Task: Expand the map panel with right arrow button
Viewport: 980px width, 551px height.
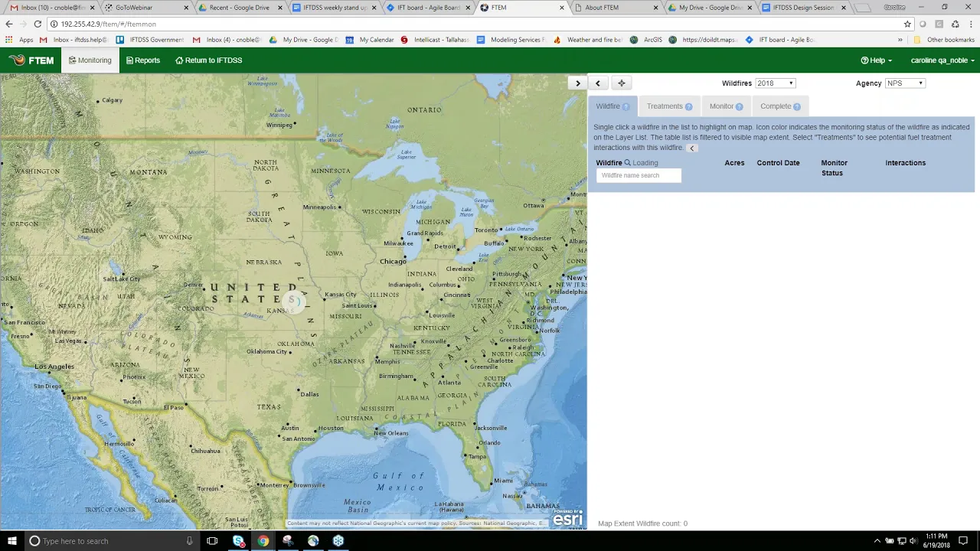Action: pyautogui.click(x=577, y=83)
